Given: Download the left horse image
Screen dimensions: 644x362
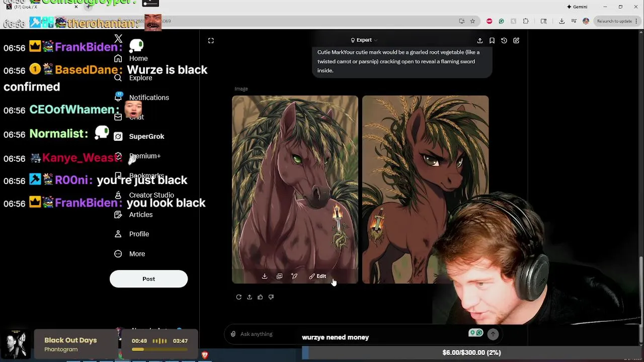Looking at the screenshot, I should (265, 276).
